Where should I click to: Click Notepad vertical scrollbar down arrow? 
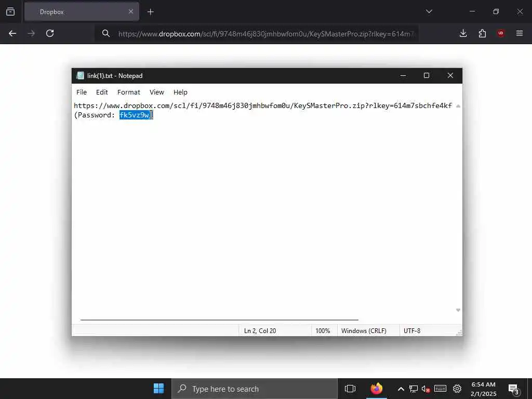pyautogui.click(x=458, y=310)
